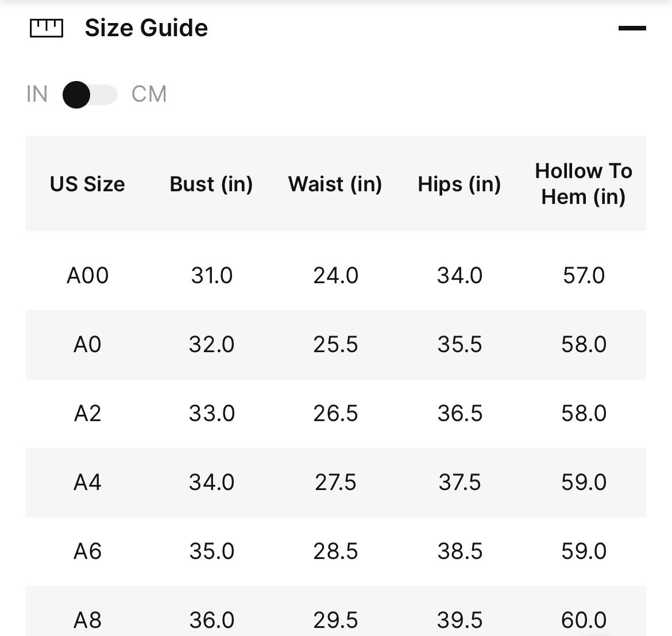The width and height of the screenshot is (672, 636).
Task: Click the Hollow To Hem column header
Action: point(584,184)
